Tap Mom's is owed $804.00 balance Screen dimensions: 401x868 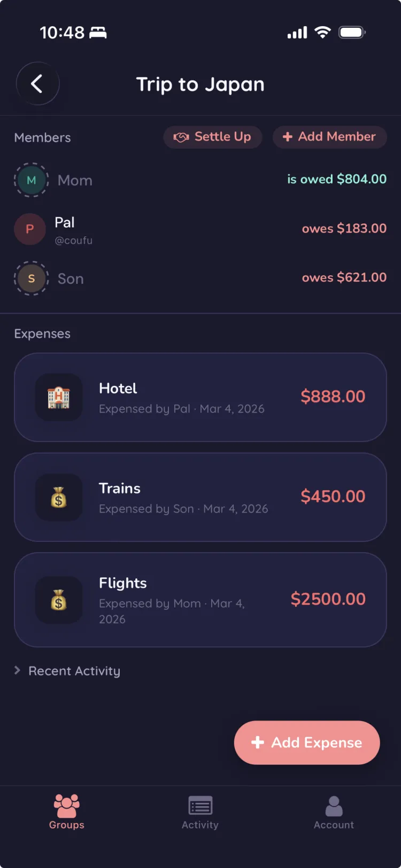pyautogui.click(x=336, y=179)
